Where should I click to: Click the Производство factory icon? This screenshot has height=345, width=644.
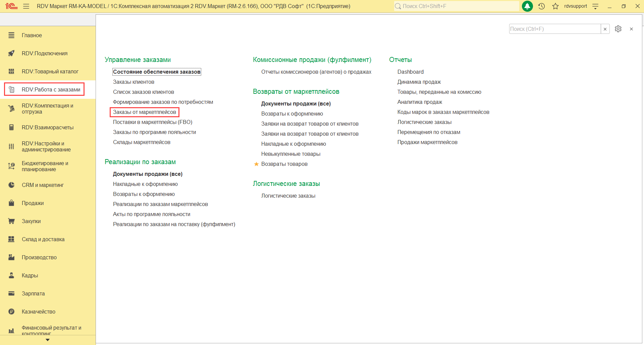point(11,257)
